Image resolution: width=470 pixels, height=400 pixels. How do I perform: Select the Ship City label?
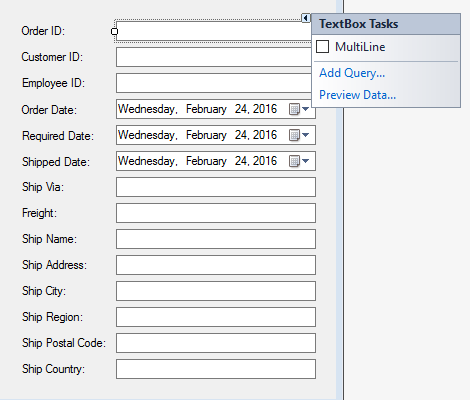(x=44, y=291)
